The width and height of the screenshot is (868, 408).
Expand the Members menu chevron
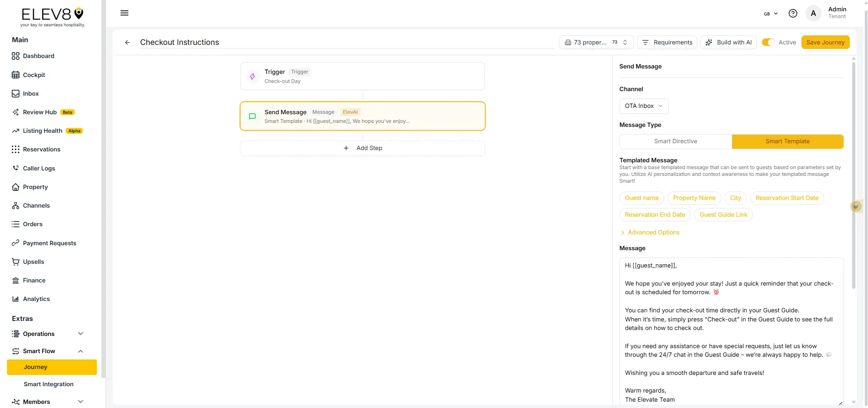coord(81,402)
